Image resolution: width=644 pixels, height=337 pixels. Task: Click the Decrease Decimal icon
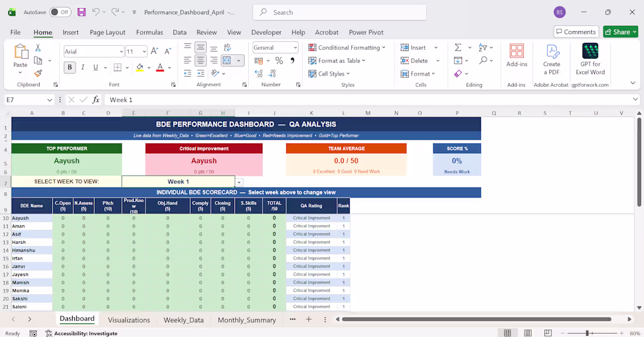(x=272, y=74)
